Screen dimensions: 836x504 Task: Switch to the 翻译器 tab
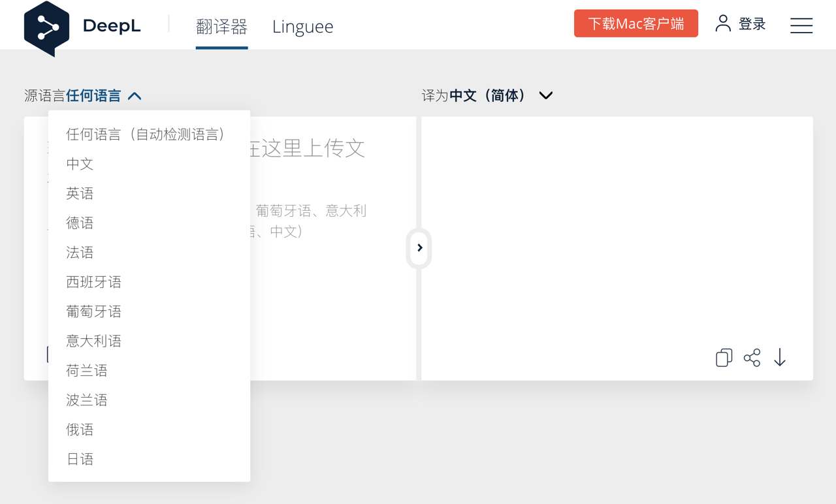221,26
